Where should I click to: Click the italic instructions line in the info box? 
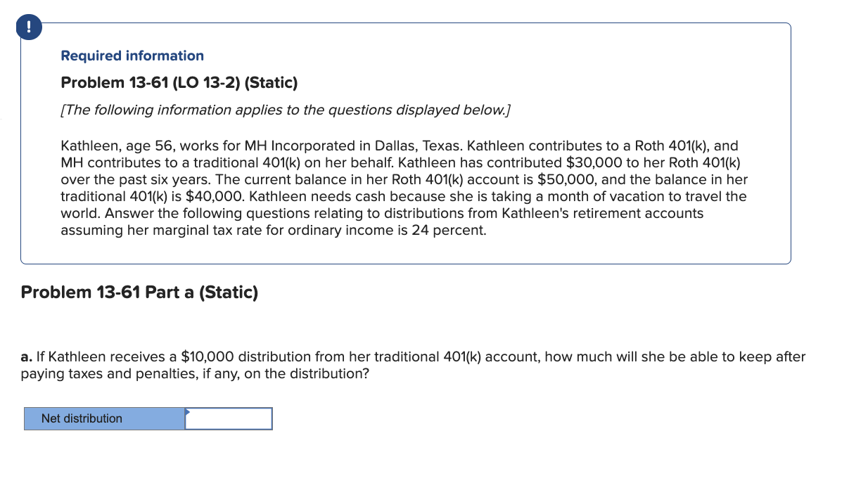coord(285,110)
